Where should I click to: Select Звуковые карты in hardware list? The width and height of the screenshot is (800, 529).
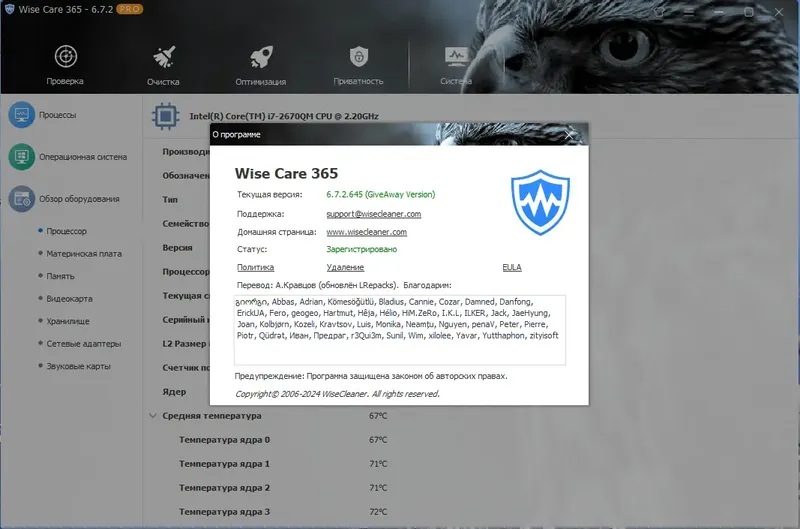(x=79, y=366)
